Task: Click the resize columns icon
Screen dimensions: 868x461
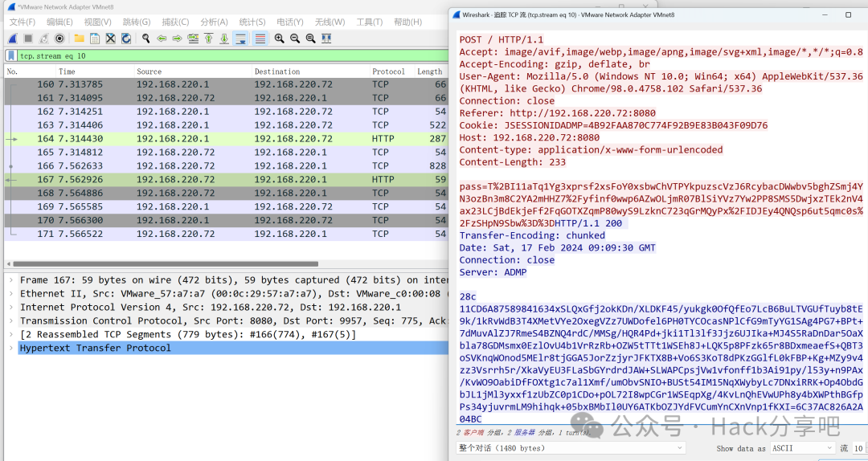Action: pos(325,39)
